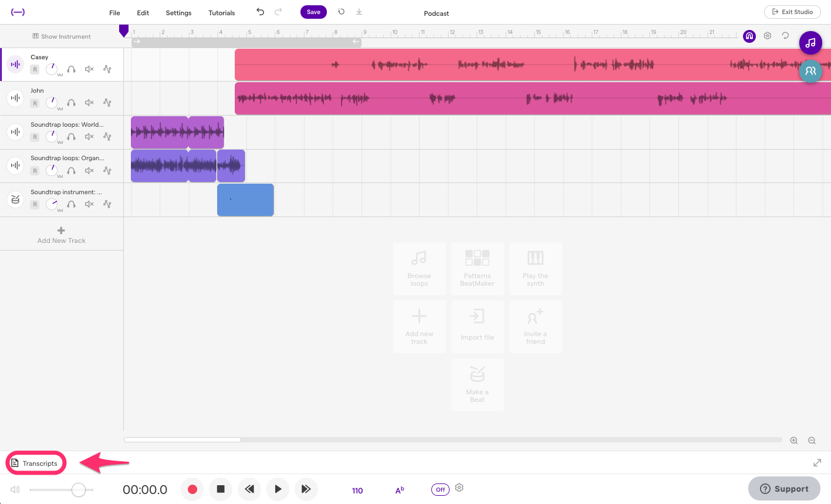Toggle the cycle loop icon

tap(785, 36)
